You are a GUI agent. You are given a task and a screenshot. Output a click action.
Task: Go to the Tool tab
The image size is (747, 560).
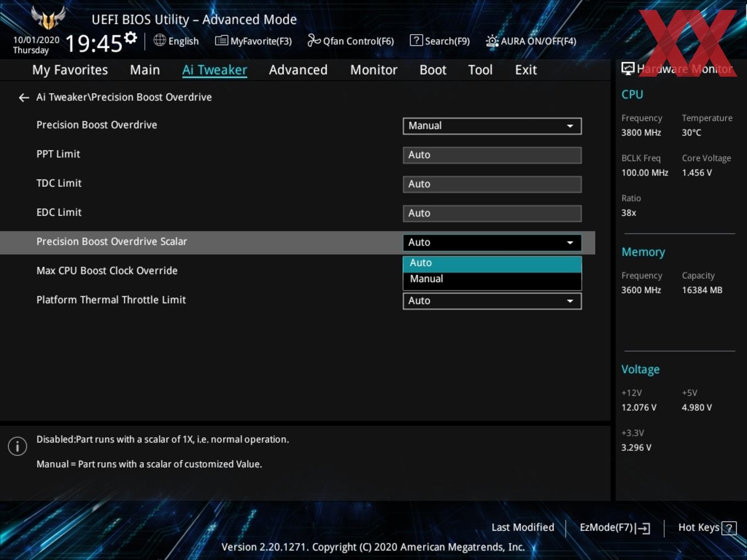tap(480, 70)
